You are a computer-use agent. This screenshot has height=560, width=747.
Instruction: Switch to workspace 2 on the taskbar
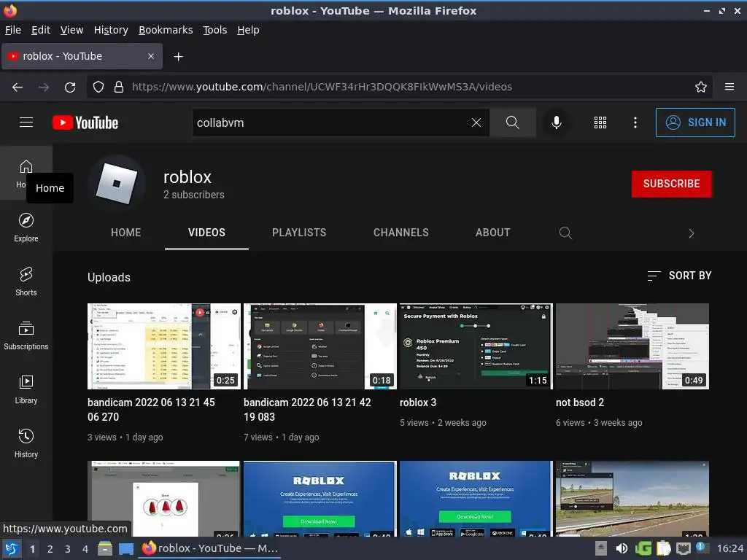[x=50, y=549]
